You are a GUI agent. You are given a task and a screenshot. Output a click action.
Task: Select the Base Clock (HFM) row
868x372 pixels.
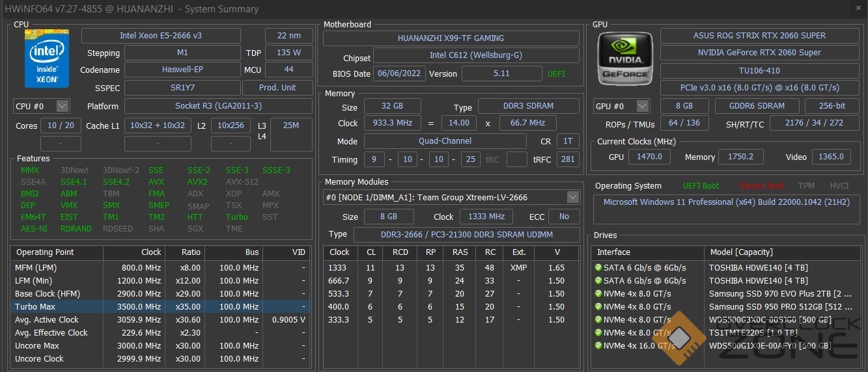pyautogui.click(x=156, y=293)
